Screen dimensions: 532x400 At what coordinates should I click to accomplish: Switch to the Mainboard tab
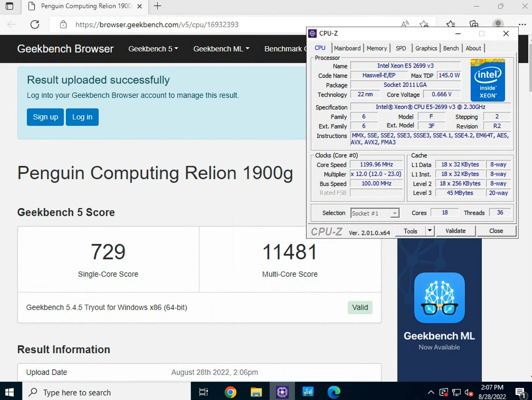tap(347, 48)
